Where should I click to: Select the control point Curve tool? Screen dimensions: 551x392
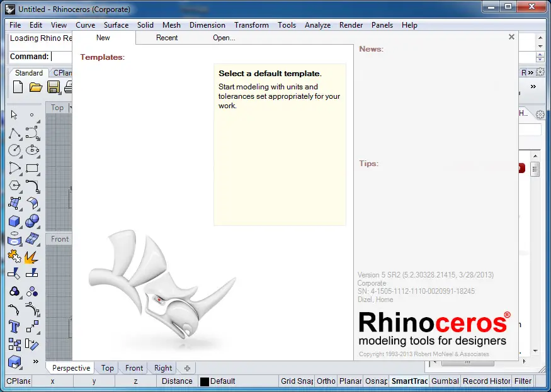32,133
